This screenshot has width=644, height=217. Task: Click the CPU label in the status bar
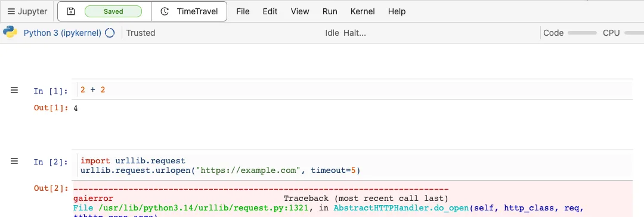click(611, 33)
